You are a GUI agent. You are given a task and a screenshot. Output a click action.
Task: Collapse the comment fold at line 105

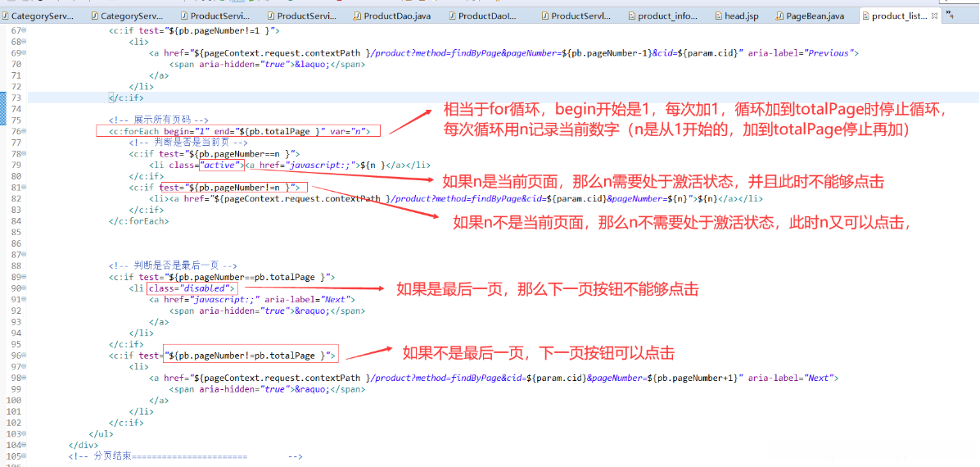pyautogui.click(x=25, y=456)
